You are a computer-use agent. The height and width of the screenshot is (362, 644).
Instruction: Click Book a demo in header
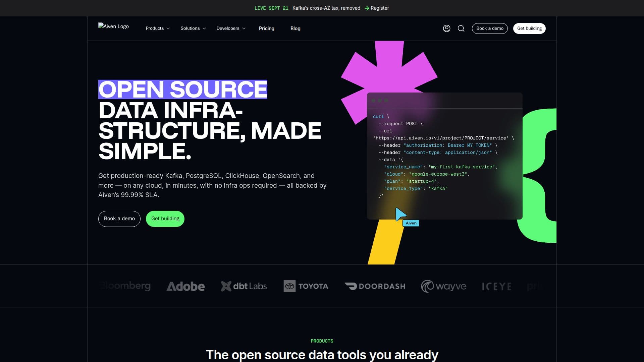coord(490,28)
